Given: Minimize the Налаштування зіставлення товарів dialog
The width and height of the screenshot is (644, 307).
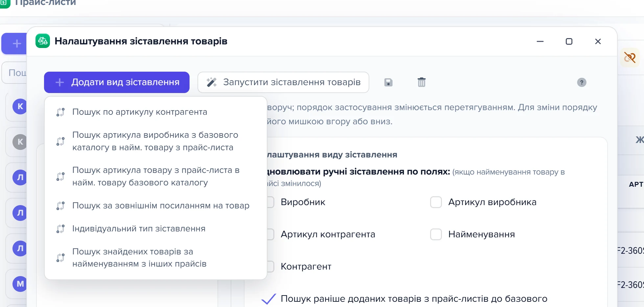Looking at the screenshot, I should (x=540, y=41).
